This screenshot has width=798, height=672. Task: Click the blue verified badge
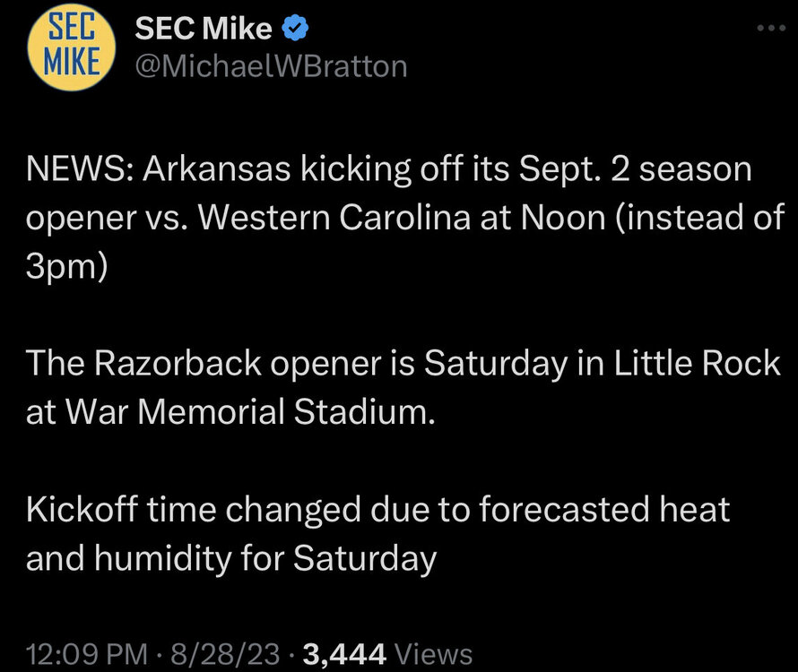[x=296, y=29]
